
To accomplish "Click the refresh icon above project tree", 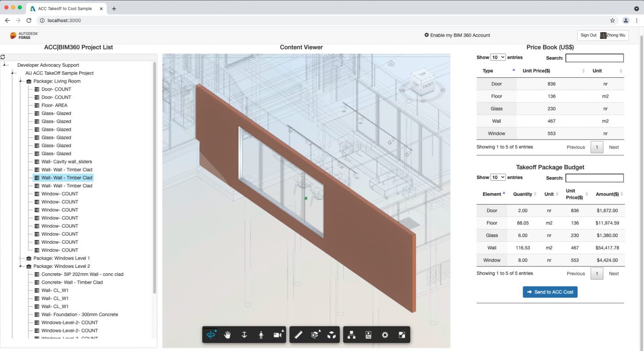I will point(3,57).
